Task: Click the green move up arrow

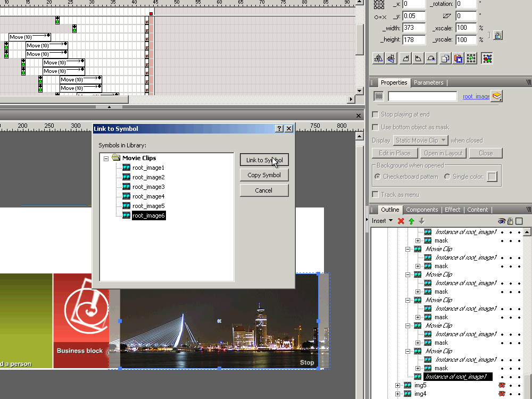Action: point(411,221)
